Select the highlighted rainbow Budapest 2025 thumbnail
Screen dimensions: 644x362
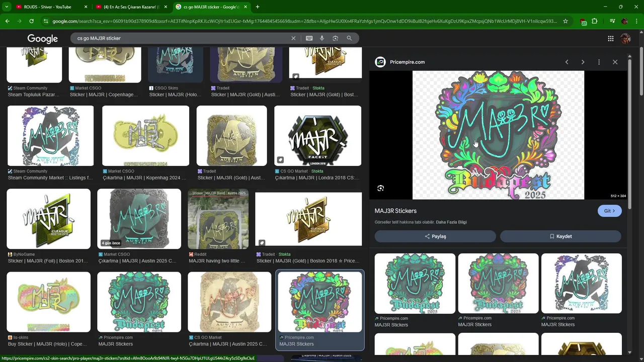(x=320, y=302)
